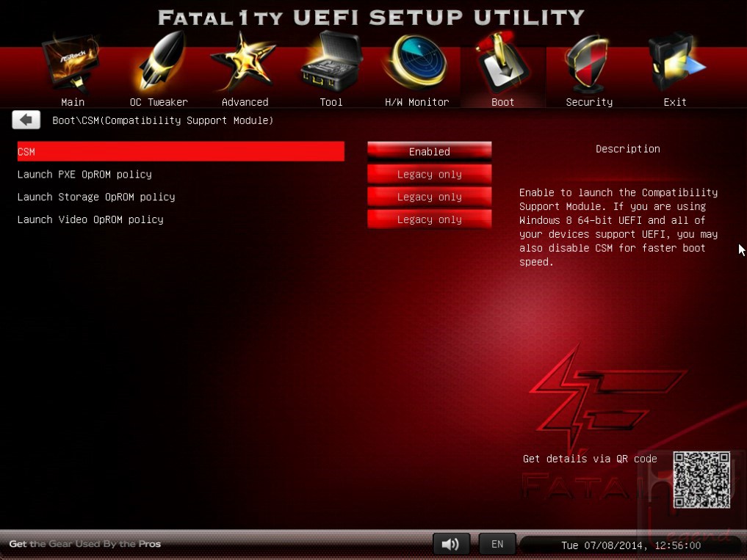747x560 pixels.
Task: Click the speaker sound icon
Action: click(451, 544)
